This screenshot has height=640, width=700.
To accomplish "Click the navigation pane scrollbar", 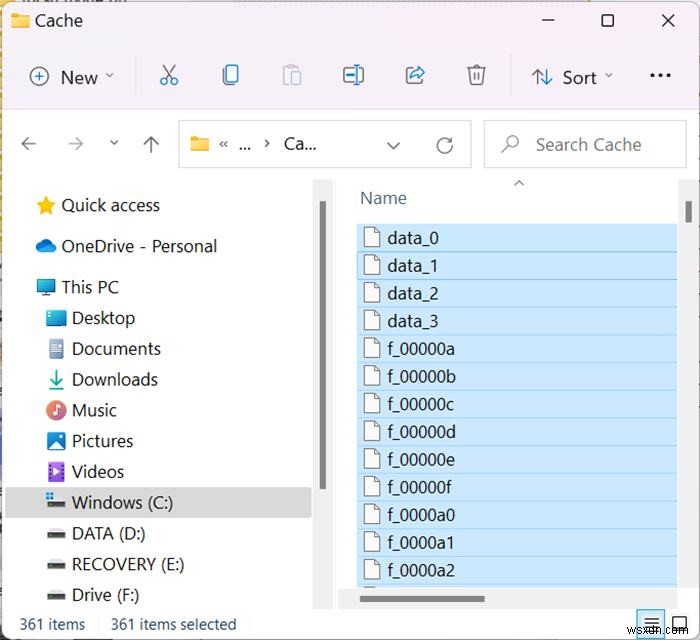I will pyautogui.click(x=322, y=345).
